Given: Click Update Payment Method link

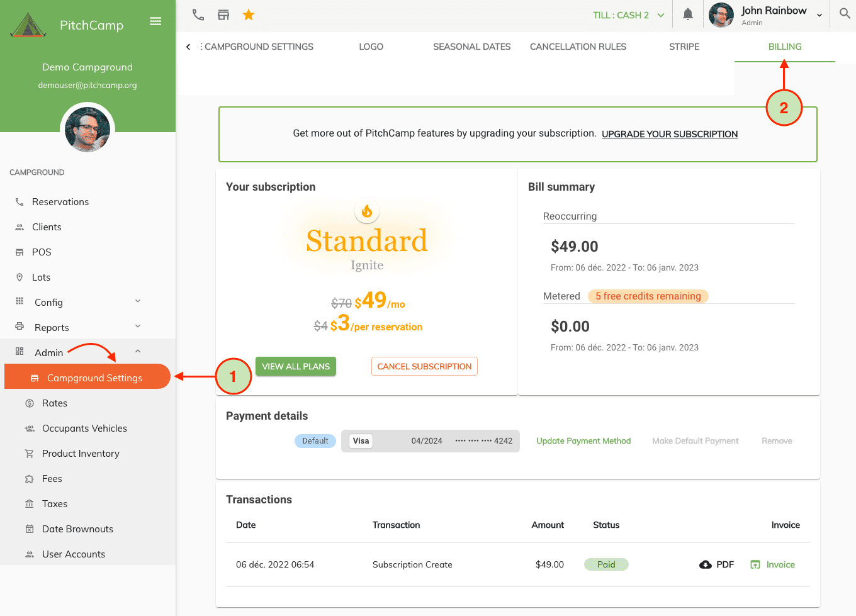Looking at the screenshot, I should pyautogui.click(x=583, y=441).
